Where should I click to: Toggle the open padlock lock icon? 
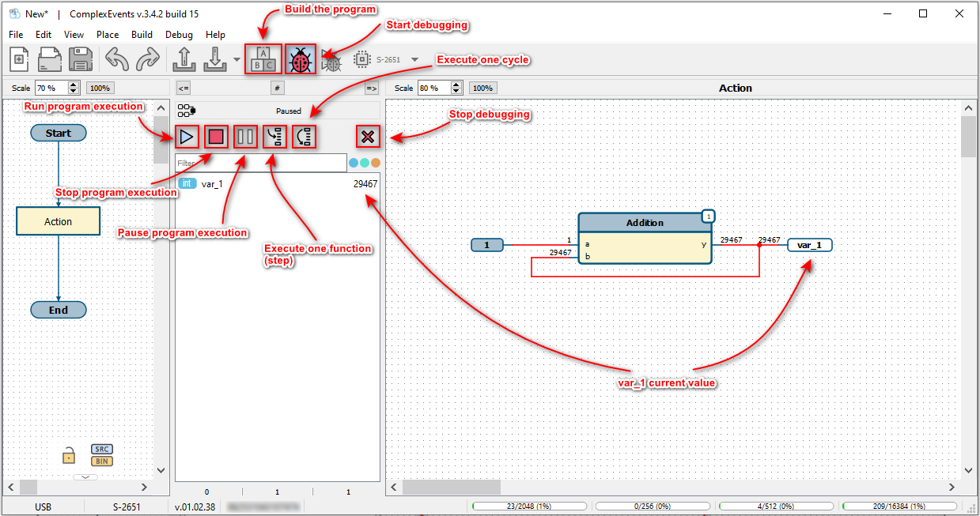pos(69,456)
